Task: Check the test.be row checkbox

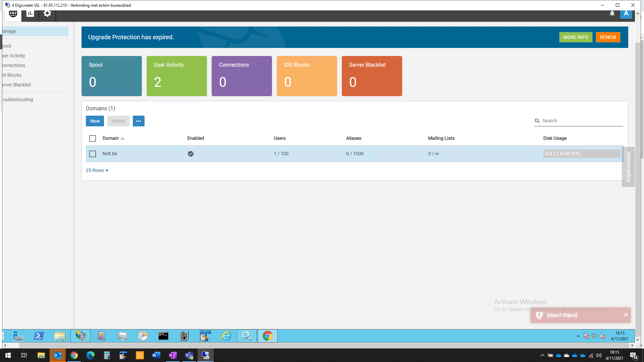Action: tap(93, 154)
